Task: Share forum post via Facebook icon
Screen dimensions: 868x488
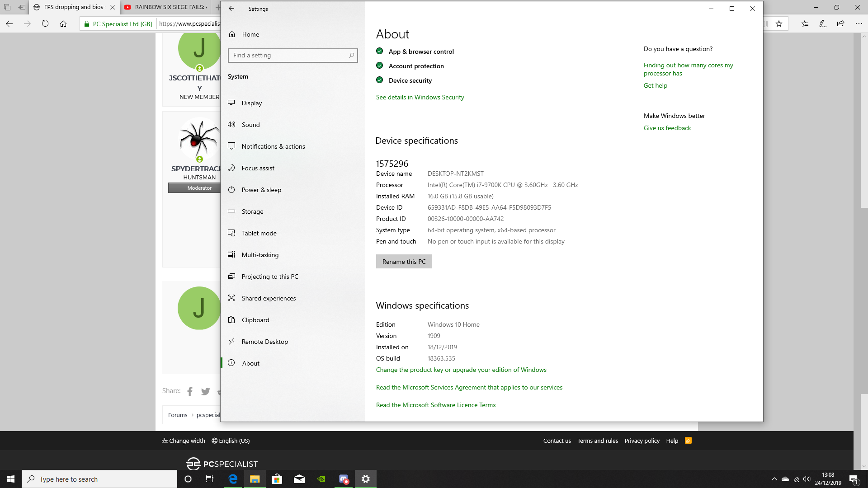Action: coord(190,391)
